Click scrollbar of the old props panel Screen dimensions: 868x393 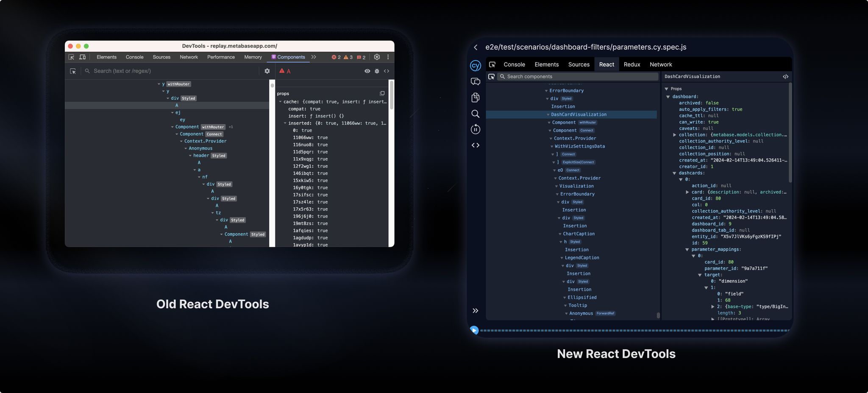[x=391, y=95]
